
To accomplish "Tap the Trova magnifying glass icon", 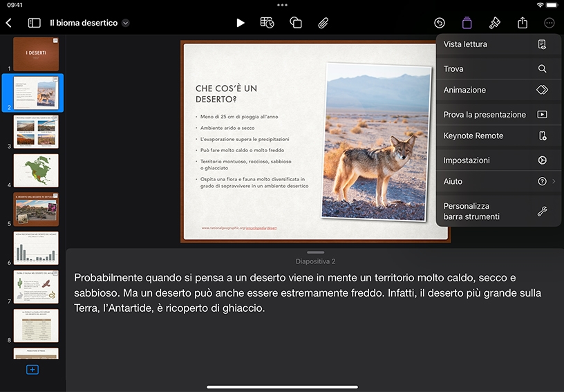I will tap(542, 68).
